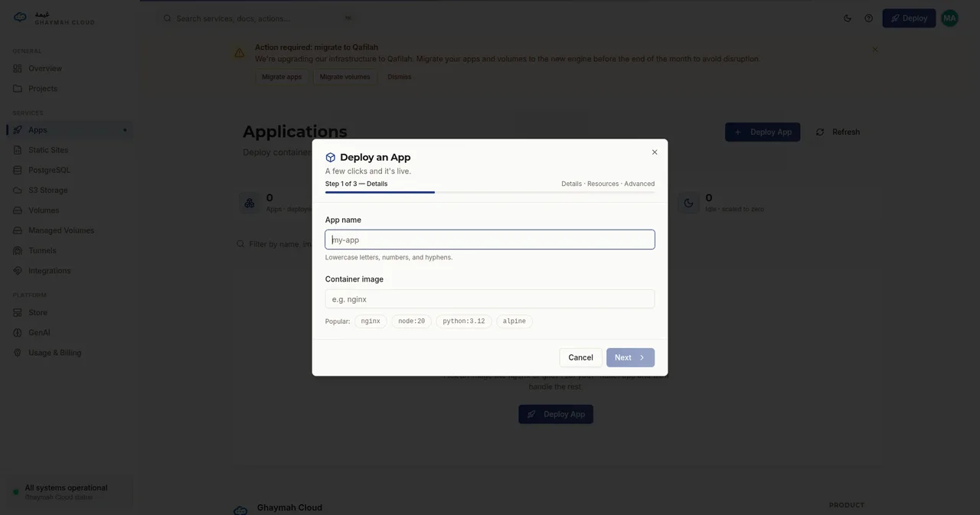Click the filter by name search icon
The width and height of the screenshot is (980, 515).
(240, 244)
